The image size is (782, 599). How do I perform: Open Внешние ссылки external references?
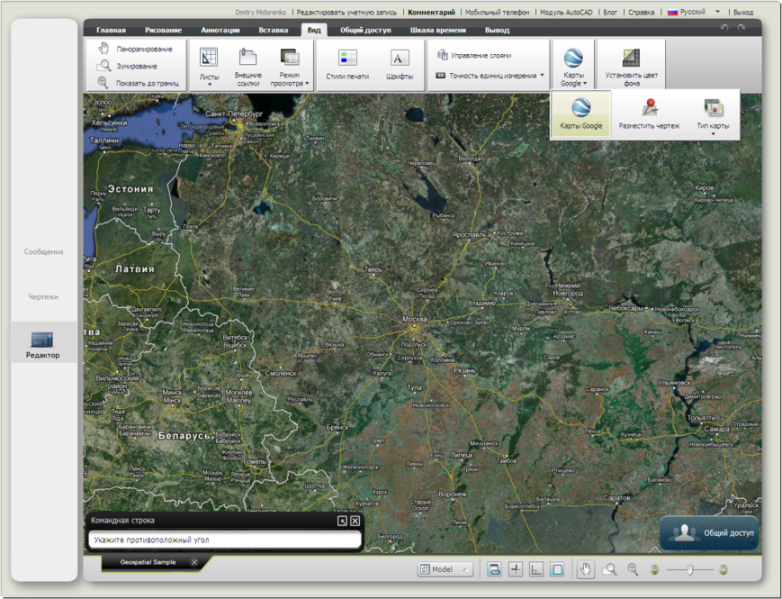coord(247,65)
